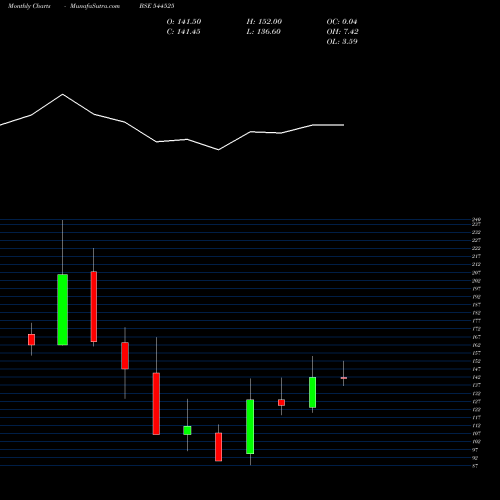Click the red candle body spanning 147 to 162
500x500 pixels.
(x=125, y=356)
